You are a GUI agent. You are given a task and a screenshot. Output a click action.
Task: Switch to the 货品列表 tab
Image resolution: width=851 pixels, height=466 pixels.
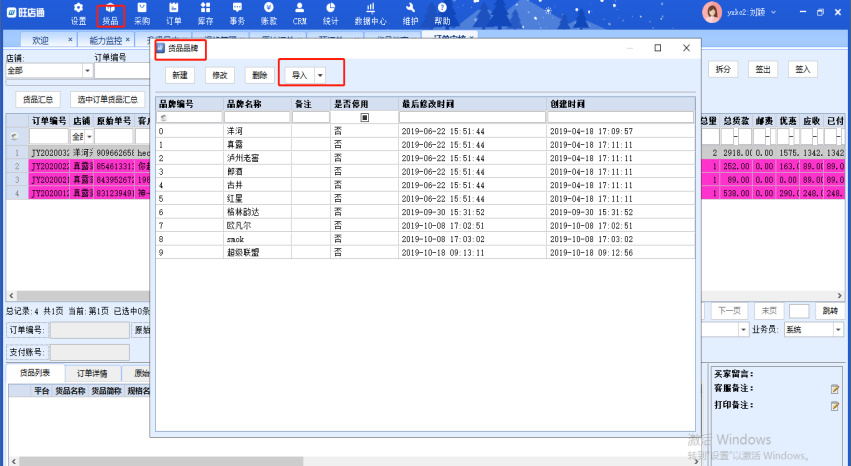click(x=35, y=373)
